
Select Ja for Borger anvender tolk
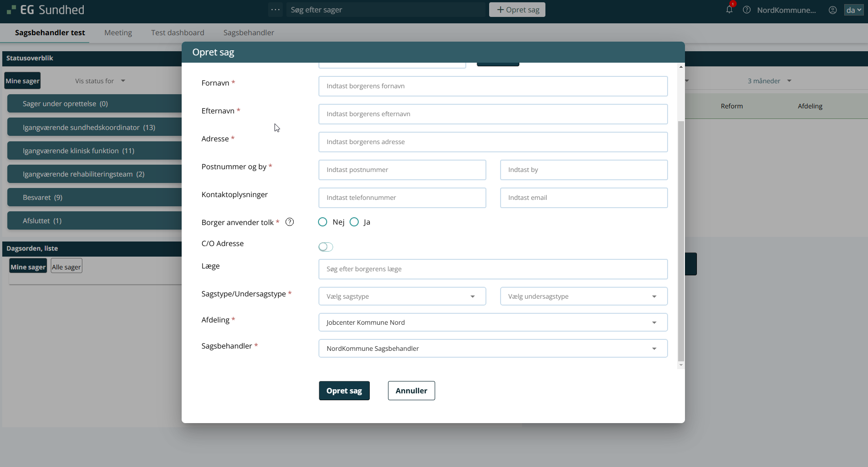point(354,222)
